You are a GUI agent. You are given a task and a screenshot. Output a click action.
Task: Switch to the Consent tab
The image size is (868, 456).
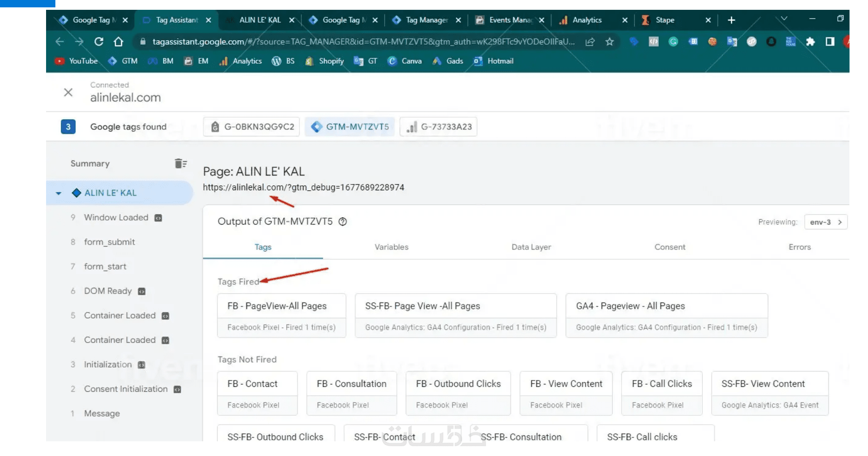[x=670, y=247]
